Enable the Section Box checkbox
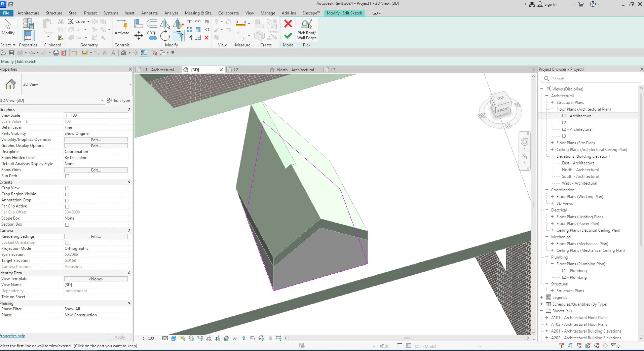The width and height of the screenshot is (644, 351). point(67,225)
